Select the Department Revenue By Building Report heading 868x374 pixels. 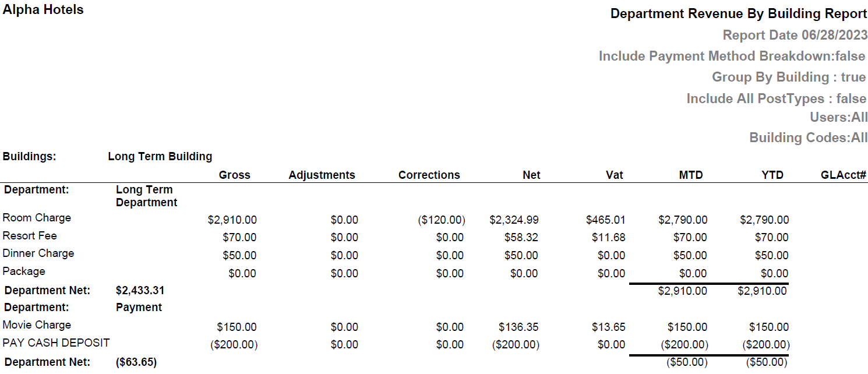[x=739, y=14]
